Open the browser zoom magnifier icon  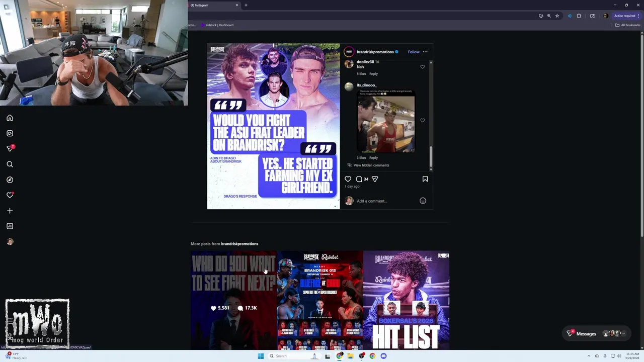549,16
